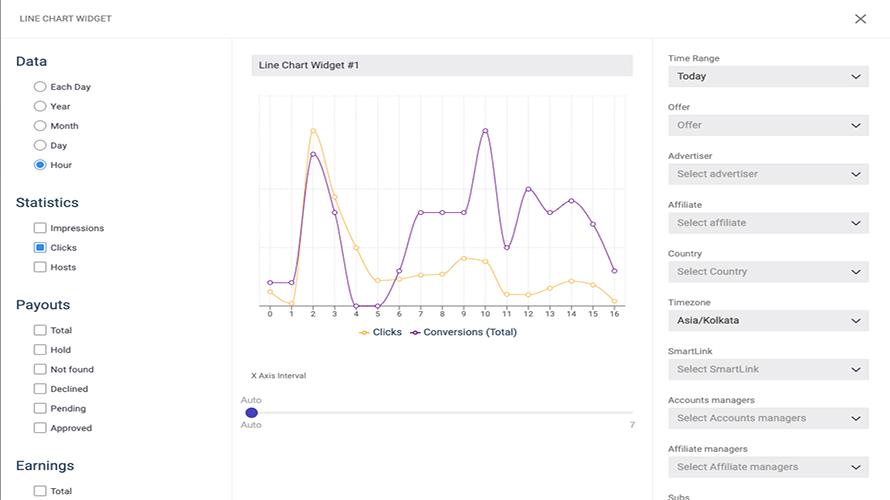Click the X Axis Interval slider handle
The image size is (890, 500).
pos(252,412)
